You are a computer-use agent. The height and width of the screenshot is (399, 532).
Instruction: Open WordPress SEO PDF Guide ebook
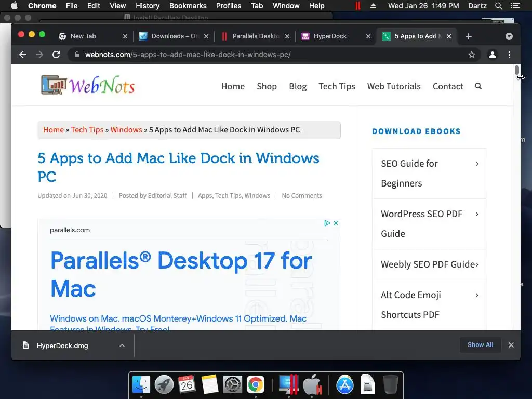pyautogui.click(x=429, y=224)
